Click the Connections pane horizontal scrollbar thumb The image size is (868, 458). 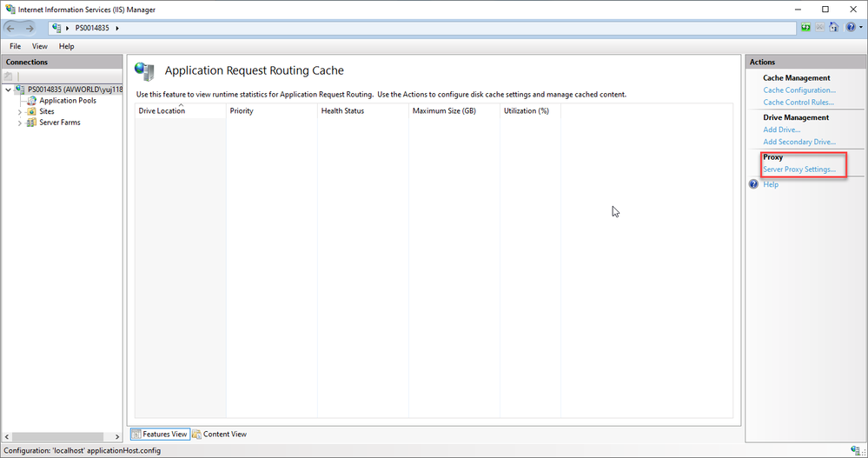click(57, 437)
